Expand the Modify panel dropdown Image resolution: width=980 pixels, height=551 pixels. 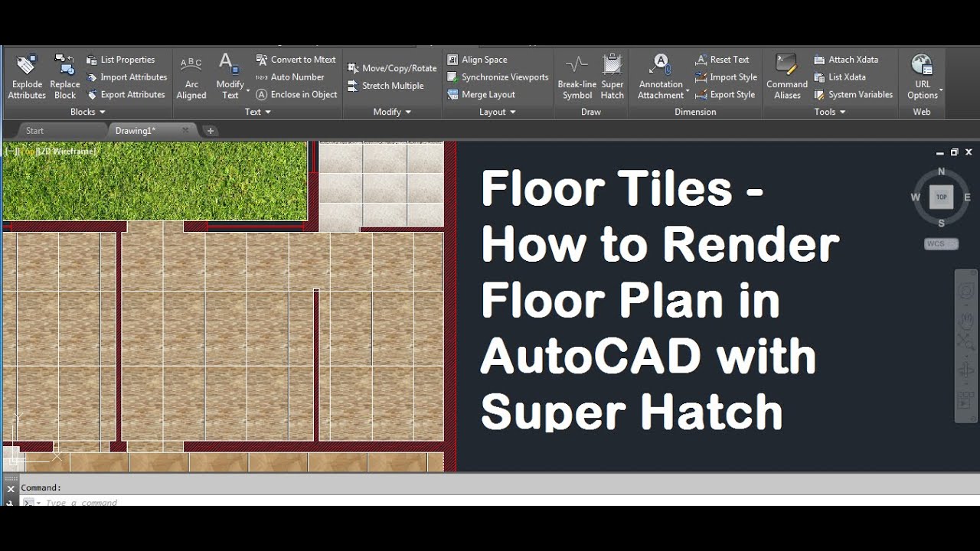(393, 112)
